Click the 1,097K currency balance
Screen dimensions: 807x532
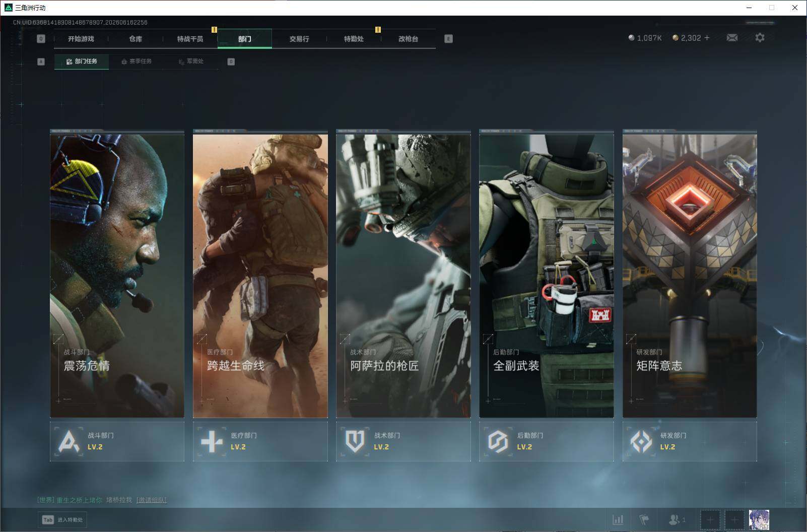tap(645, 38)
